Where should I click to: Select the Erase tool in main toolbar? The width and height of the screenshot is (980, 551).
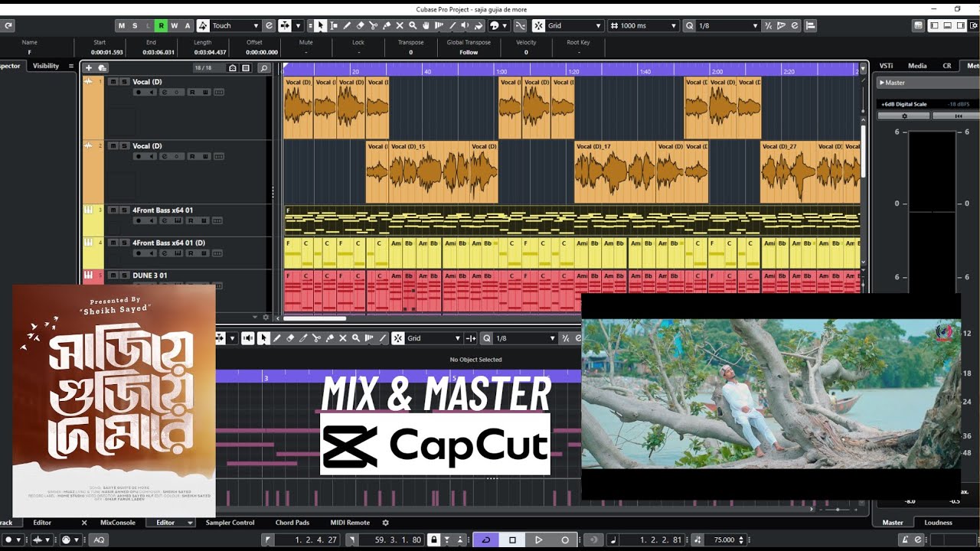360,25
